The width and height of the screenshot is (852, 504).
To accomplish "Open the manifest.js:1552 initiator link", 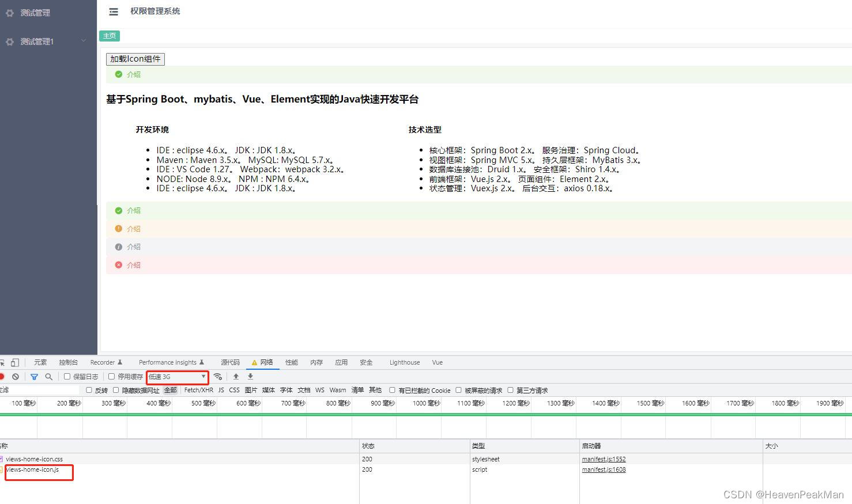I will [604, 459].
